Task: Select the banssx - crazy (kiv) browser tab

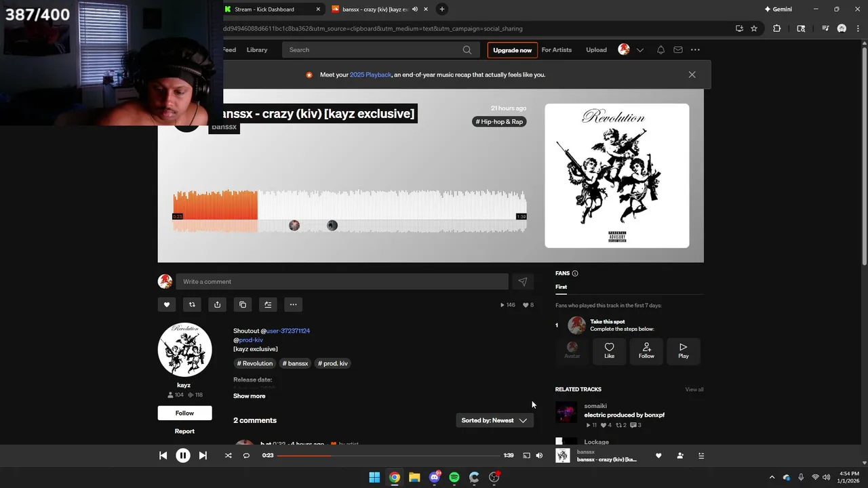Action: point(378,9)
